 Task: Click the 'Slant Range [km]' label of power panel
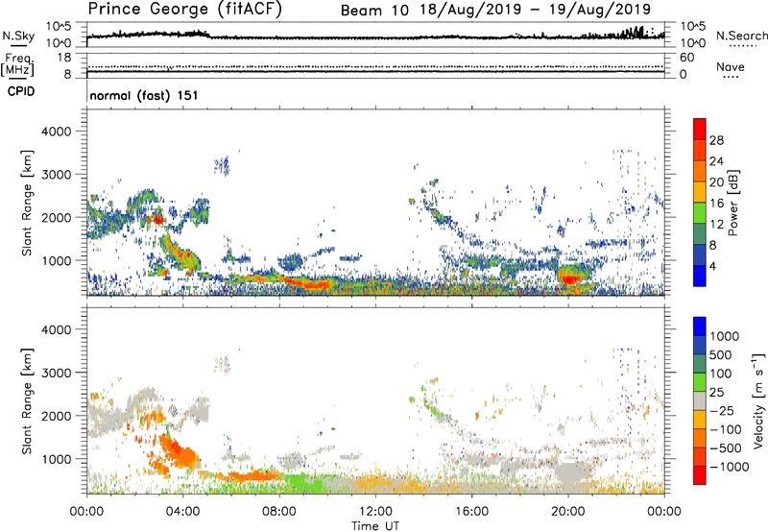(27, 203)
